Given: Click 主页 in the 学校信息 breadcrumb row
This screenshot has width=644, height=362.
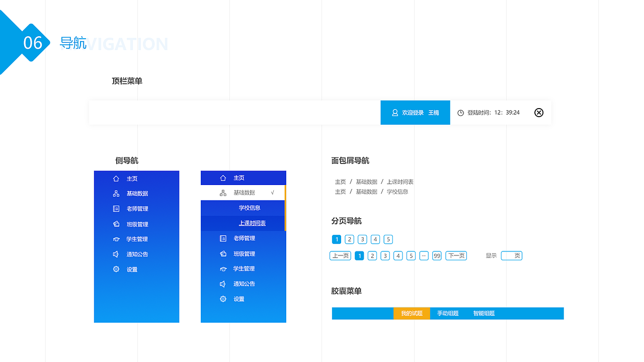Looking at the screenshot, I should [341, 192].
